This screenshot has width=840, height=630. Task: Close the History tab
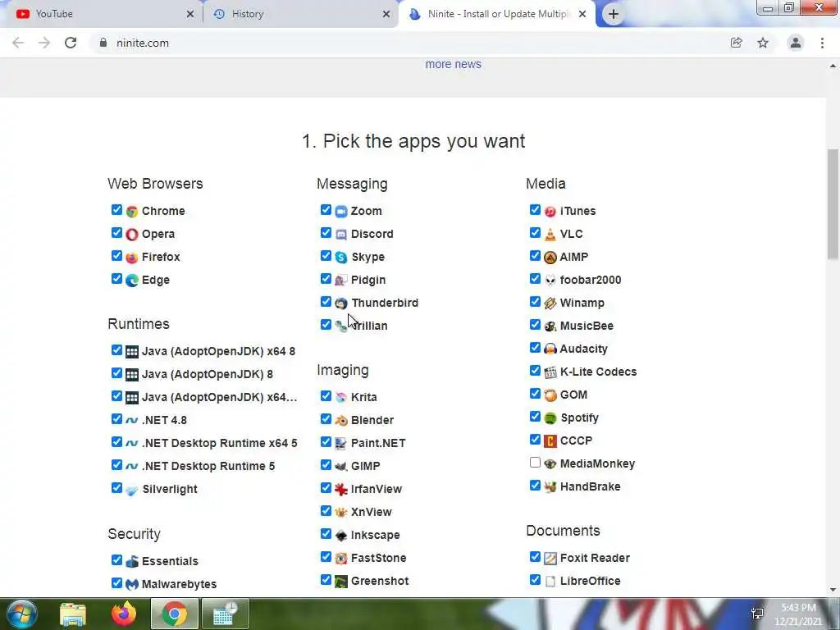[x=386, y=14]
